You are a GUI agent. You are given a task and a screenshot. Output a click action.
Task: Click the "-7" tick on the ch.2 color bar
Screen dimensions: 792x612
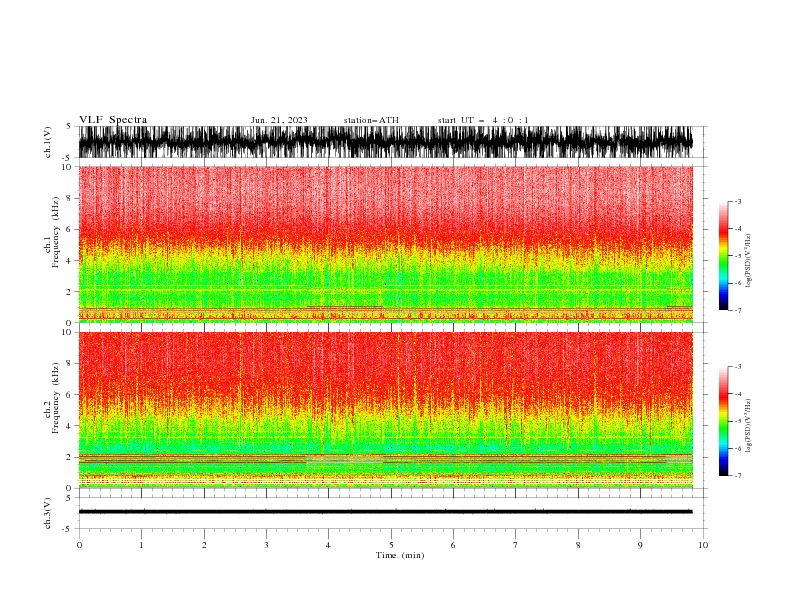point(737,476)
